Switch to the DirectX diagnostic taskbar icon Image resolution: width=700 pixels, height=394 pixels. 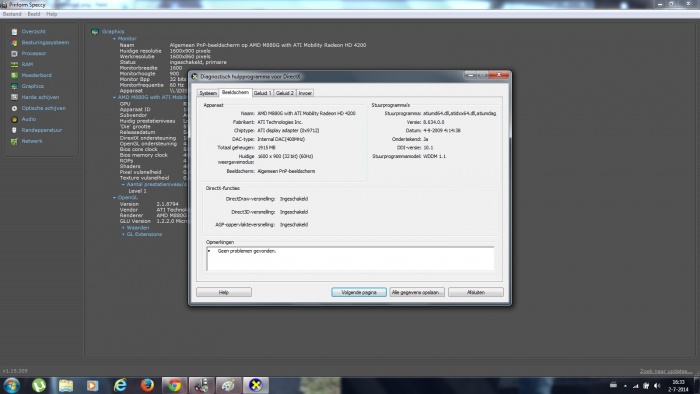[256, 385]
